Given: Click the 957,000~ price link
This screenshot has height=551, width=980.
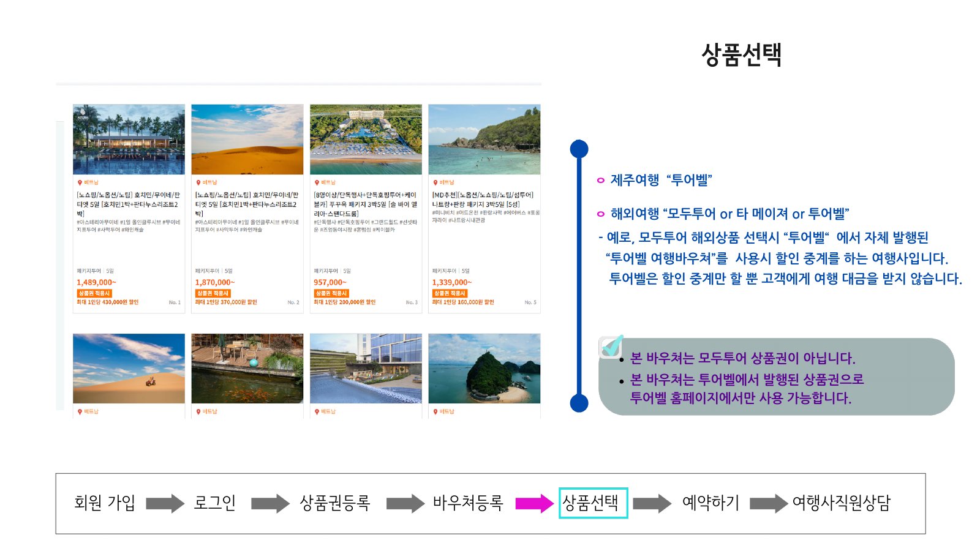Looking at the screenshot, I should click(330, 282).
